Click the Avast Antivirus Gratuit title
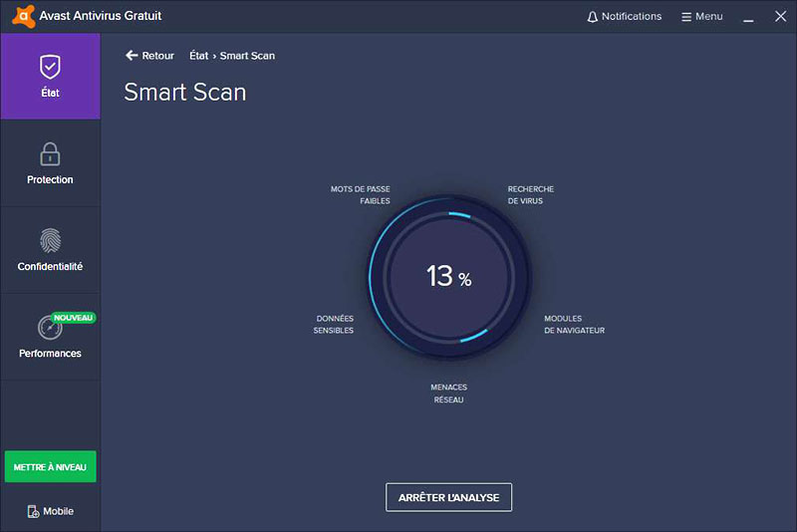 pyautogui.click(x=101, y=16)
